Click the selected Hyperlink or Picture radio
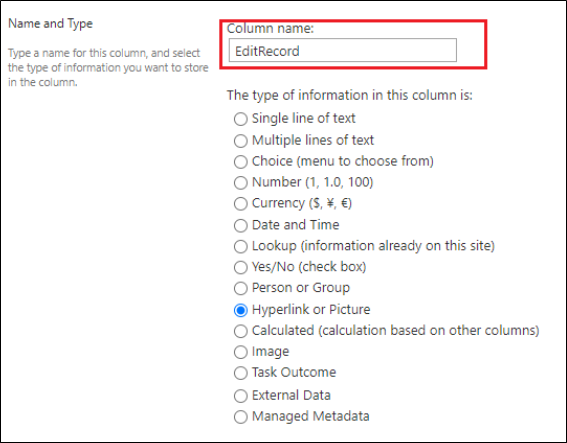Screen dimensions: 567x443 [240, 310]
